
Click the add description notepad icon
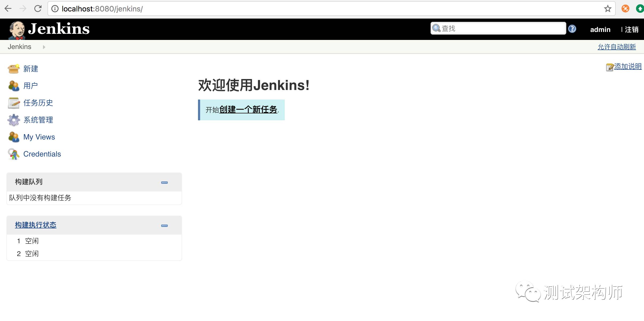coord(610,67)
